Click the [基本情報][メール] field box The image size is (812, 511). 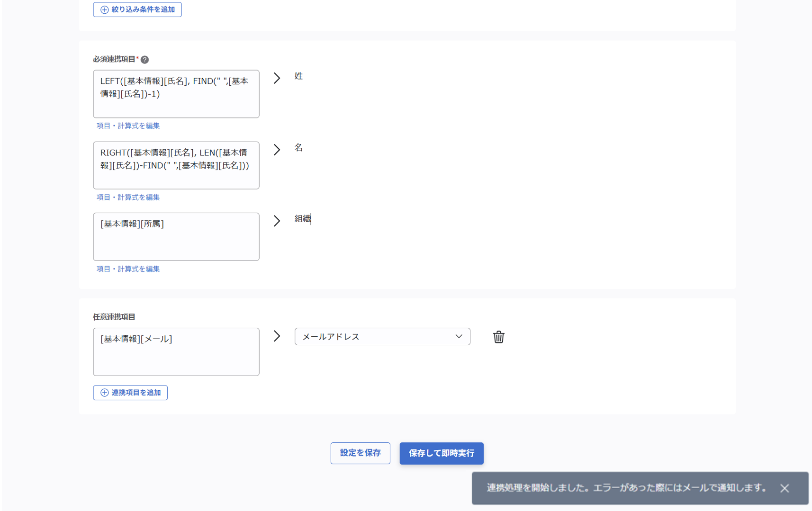point(176,352)
